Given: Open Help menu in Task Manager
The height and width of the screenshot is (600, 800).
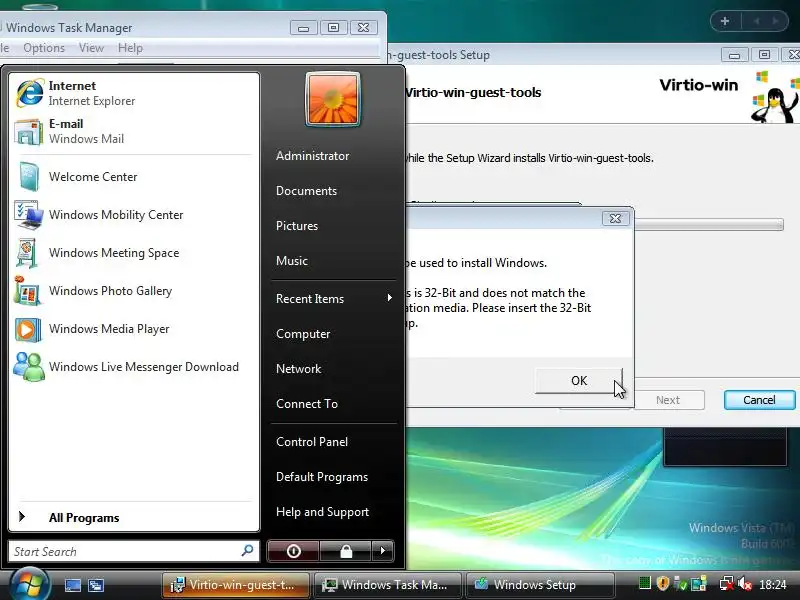Looking at the screenshot, I should point(130,48).
